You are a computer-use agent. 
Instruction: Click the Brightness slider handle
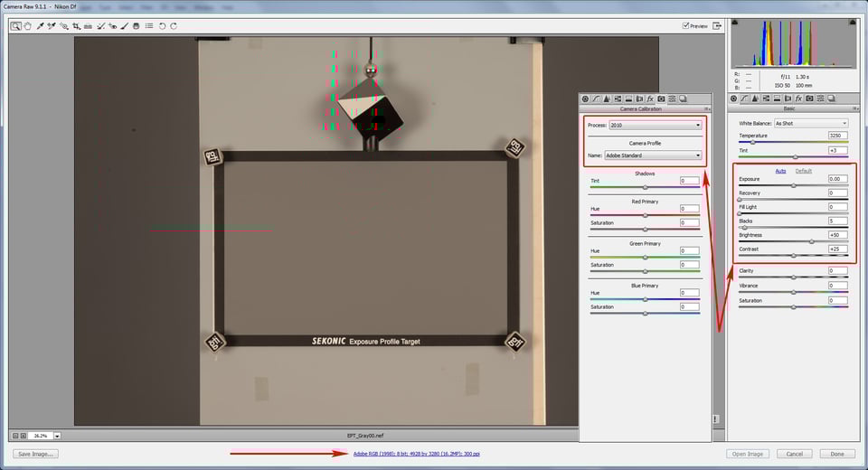[812, 241]
